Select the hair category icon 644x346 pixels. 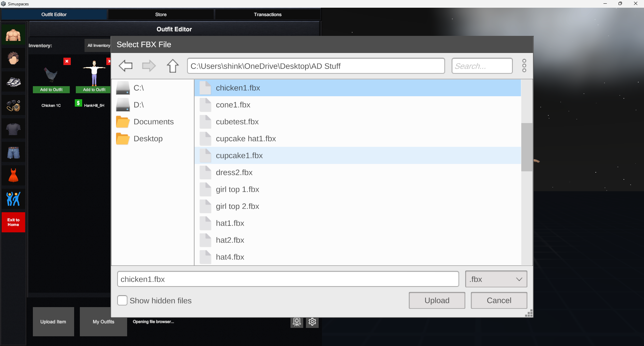[x=13, y=58]
